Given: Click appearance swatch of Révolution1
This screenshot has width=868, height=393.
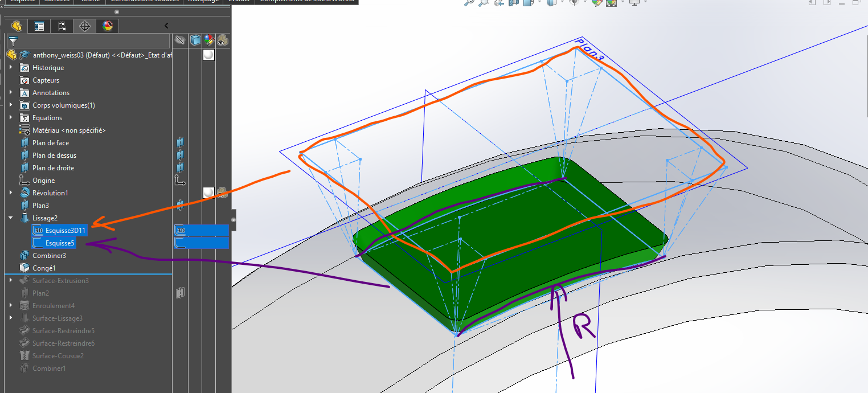Looking at the screenshot, I should [x=209, y=193].
